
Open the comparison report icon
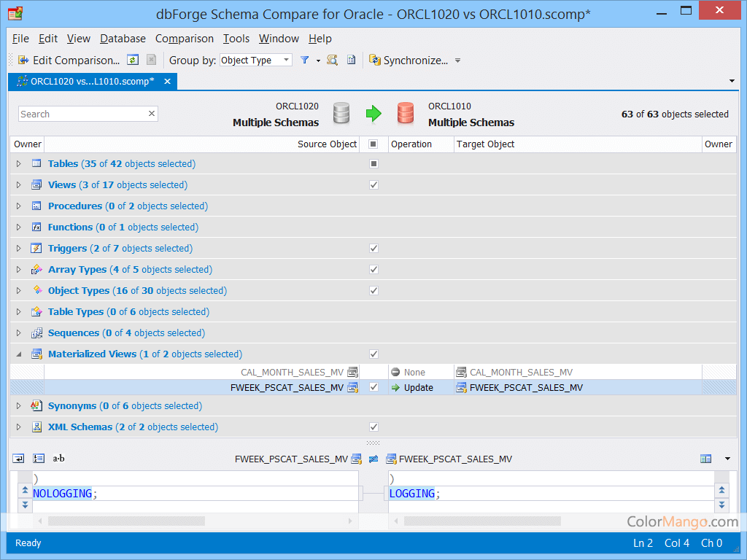tap(349, 61)
